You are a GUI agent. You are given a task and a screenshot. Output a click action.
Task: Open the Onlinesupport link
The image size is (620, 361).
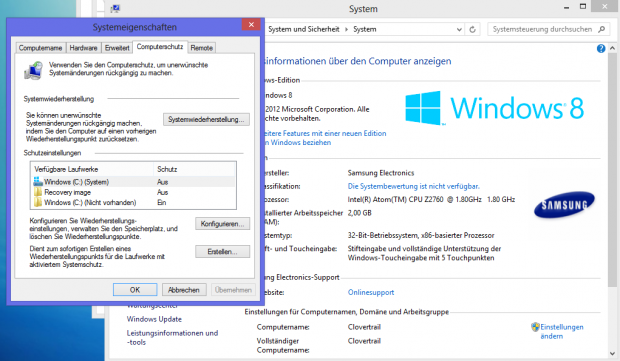(371, 292)
